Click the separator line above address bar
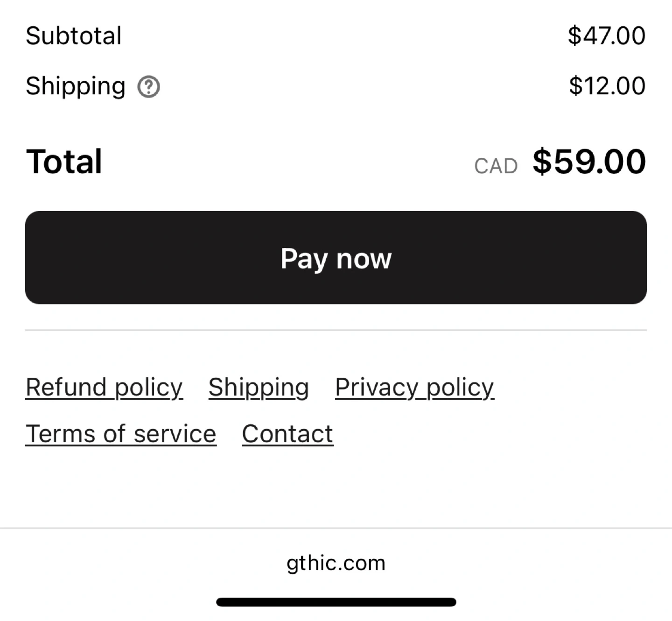Screen dimensions: 672x621 point(336,528)
